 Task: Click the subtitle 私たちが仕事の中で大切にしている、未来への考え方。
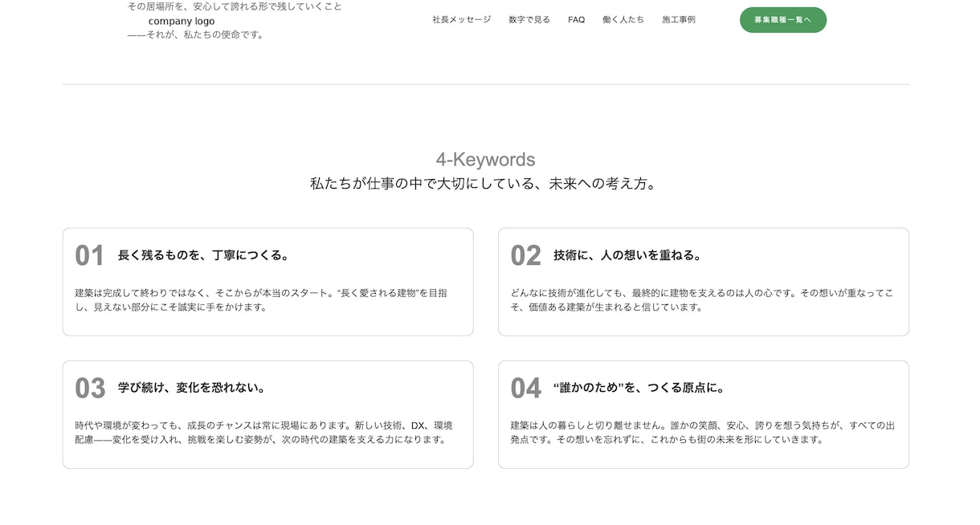[x=485, y=184]
